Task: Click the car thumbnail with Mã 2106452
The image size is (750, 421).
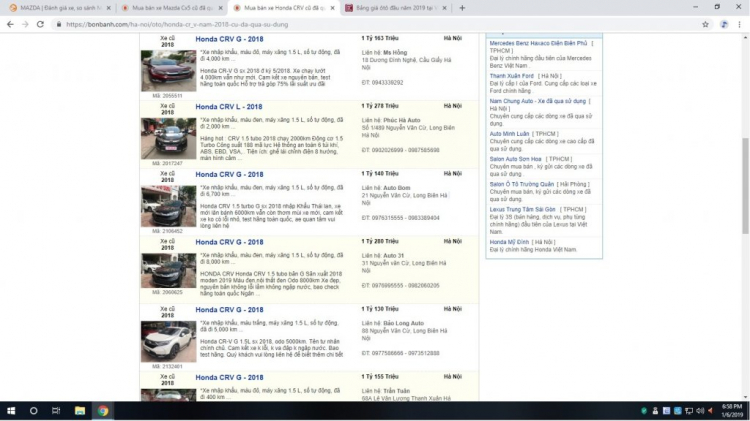Action: 168,206
